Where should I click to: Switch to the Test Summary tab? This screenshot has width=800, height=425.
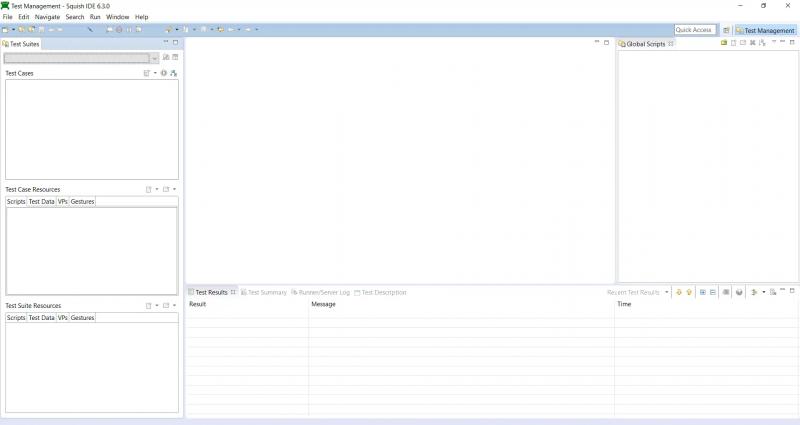266,292
